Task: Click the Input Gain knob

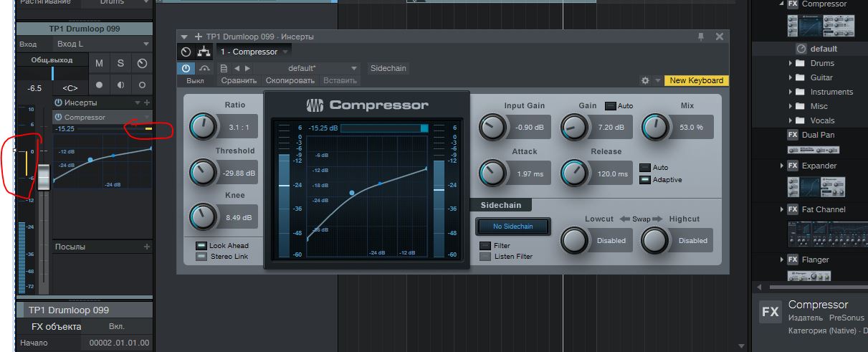Action: (493, 128)
